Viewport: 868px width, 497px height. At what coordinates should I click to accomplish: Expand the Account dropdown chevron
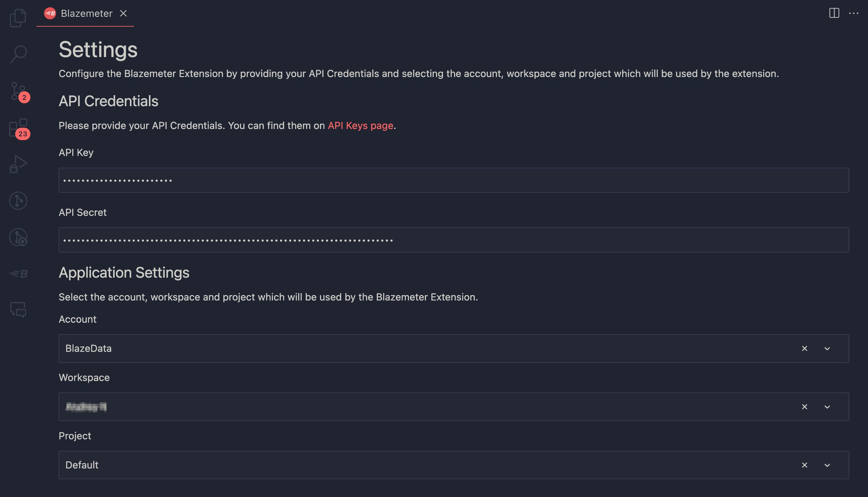point(827,349)
